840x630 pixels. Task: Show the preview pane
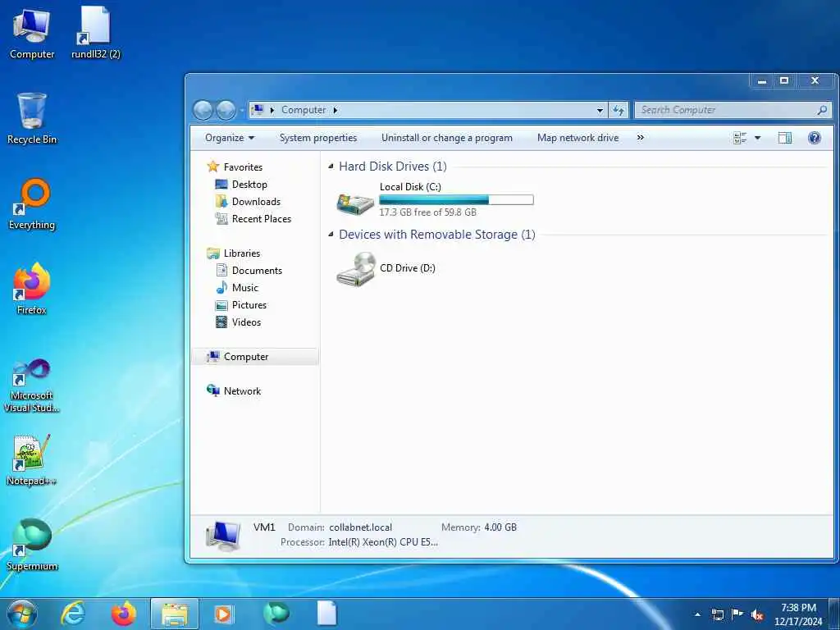(x=785, y=138)
